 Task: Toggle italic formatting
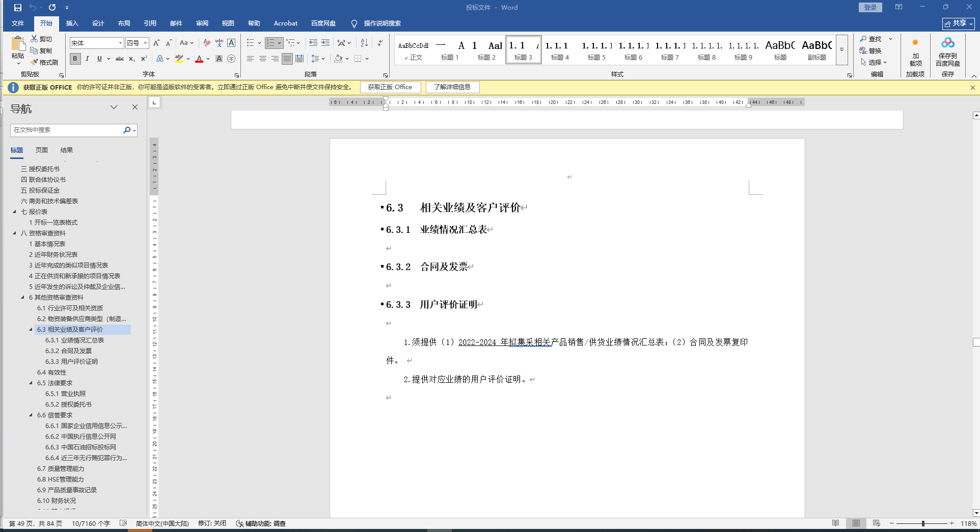click(87, 59)
